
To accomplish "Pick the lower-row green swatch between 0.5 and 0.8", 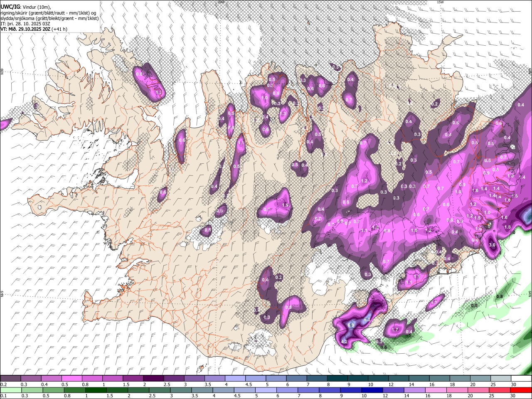I will pyautogui.click(x=53, y=390).
